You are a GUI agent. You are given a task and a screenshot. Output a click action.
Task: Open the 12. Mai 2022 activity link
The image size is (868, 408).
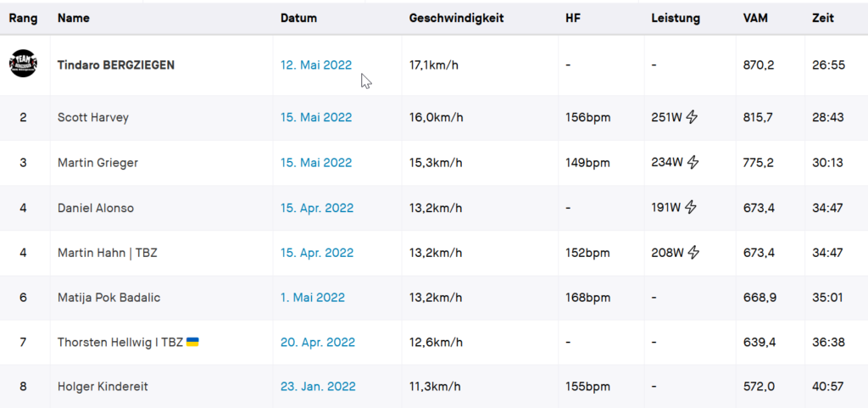(316, 64)
